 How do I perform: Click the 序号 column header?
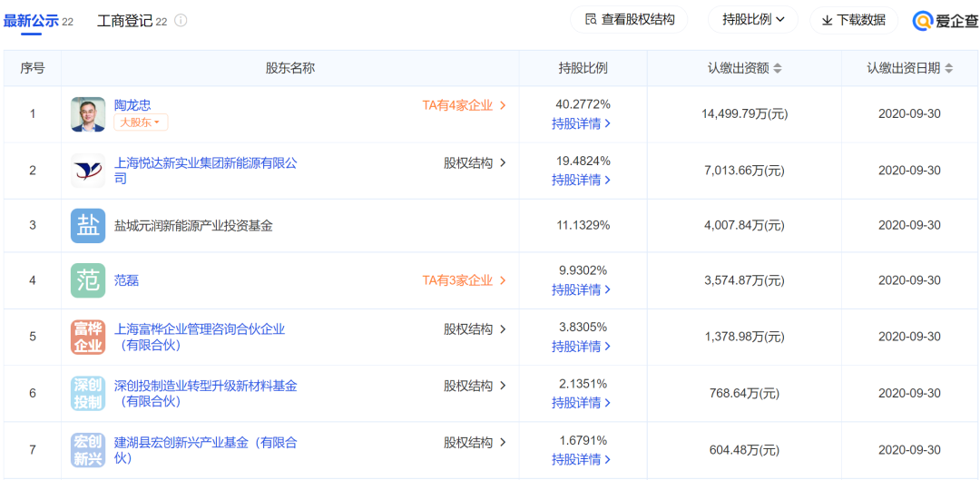pyautogui.click(x=32, y=69)
